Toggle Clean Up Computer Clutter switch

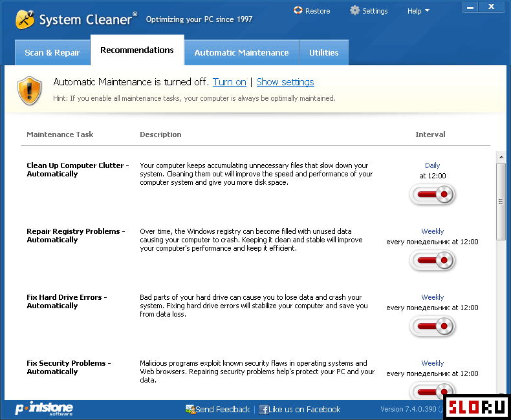[432, 194]
